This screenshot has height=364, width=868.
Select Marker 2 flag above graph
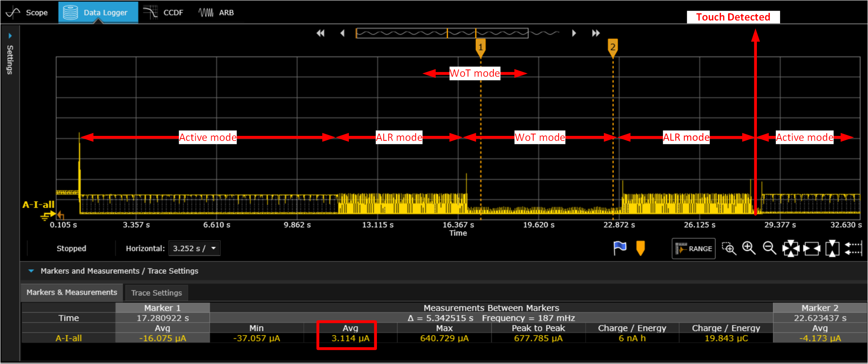[x=613, y=47]
